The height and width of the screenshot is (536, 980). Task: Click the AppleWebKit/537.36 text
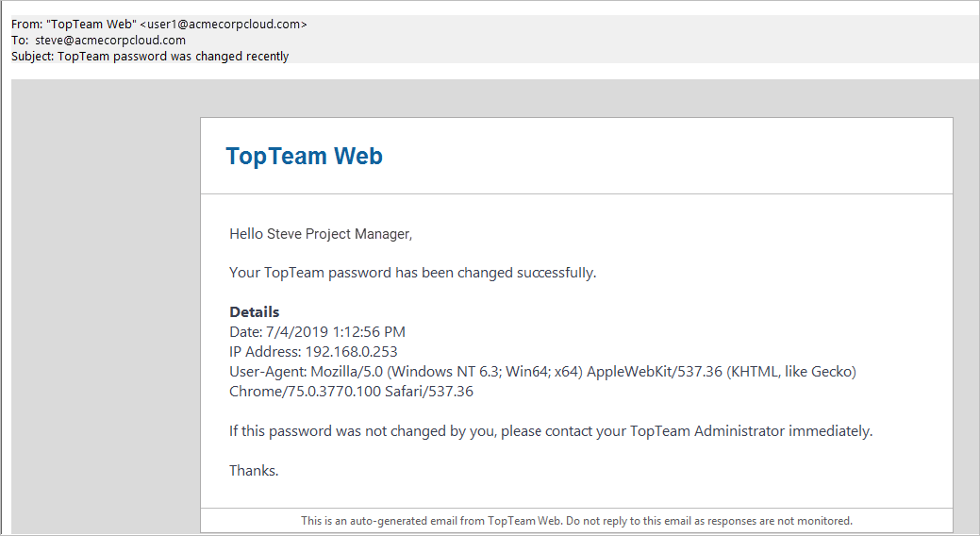655,372
